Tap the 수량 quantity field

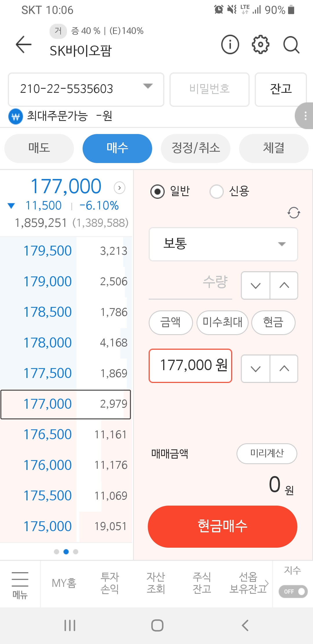[x=190, y=285]
